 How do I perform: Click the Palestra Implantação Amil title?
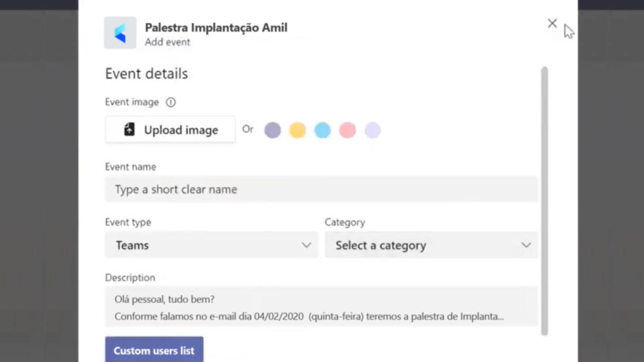[x=216, y=28]
